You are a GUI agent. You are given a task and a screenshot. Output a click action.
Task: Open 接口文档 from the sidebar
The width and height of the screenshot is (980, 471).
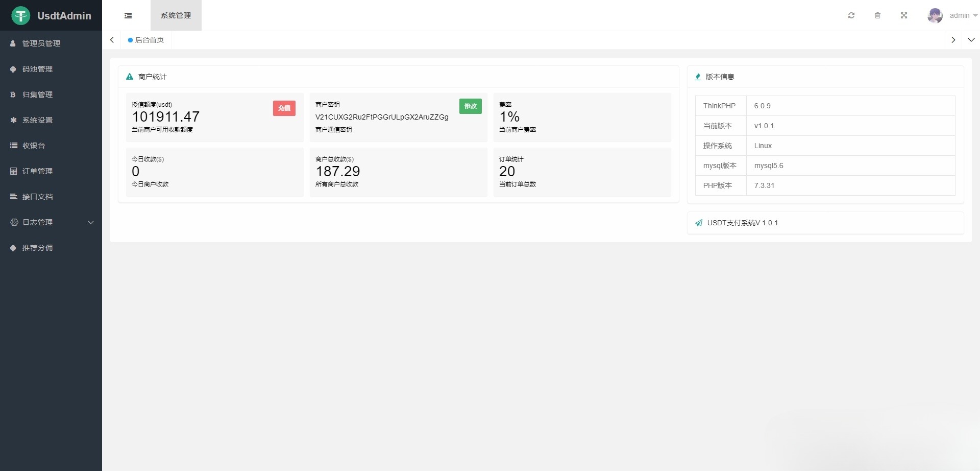[x=37, y=197]
